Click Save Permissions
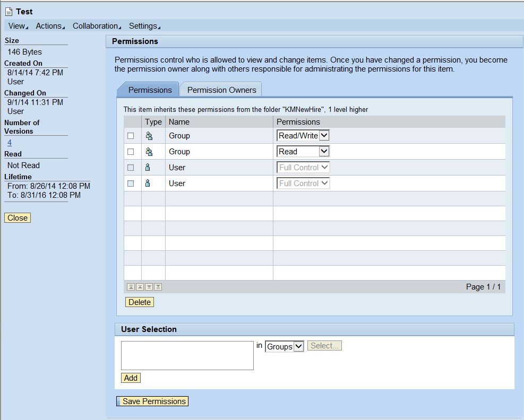 (x=152, y=401)
